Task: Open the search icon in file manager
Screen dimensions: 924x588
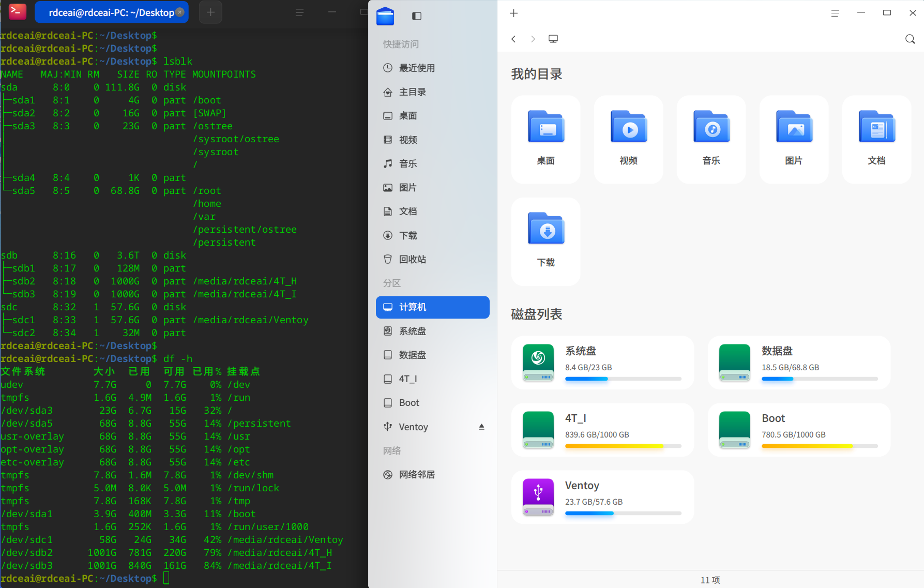Action: pyautogui.click(x=910, y=39)
